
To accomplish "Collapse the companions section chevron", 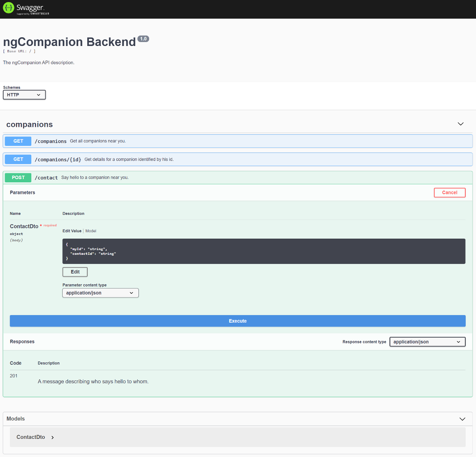I will [461, 124].
